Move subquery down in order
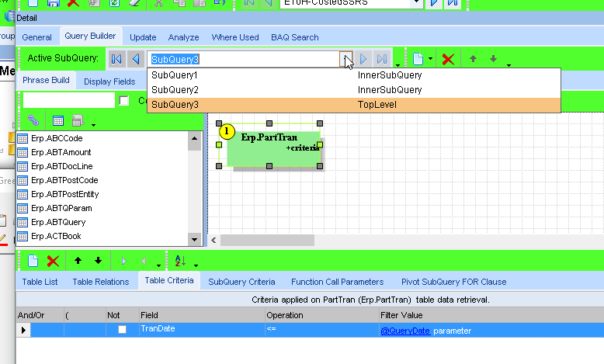Viewport: 604px width, 364px height. coord(494,58)
